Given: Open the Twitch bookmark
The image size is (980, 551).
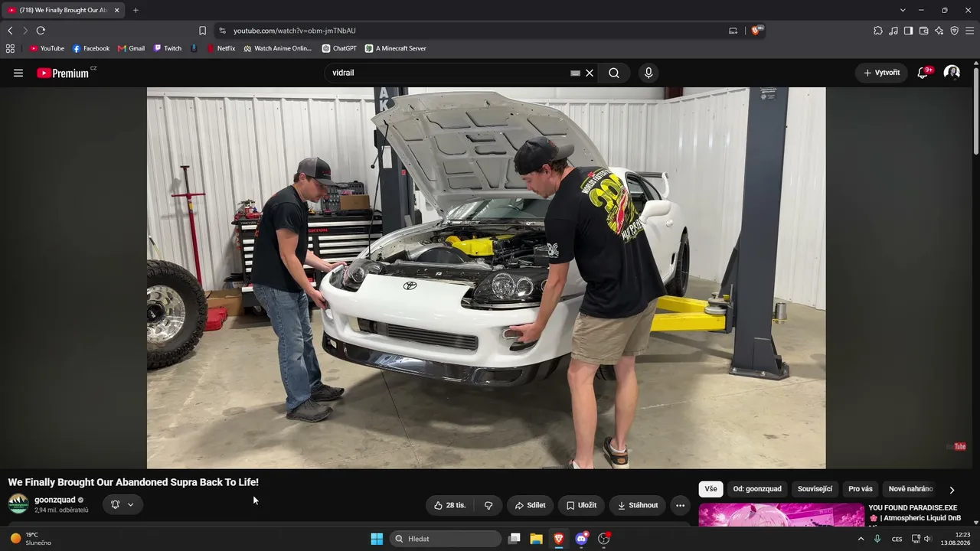Looking at the screenshot, I should pyautogui.click(x=168, y=48).
